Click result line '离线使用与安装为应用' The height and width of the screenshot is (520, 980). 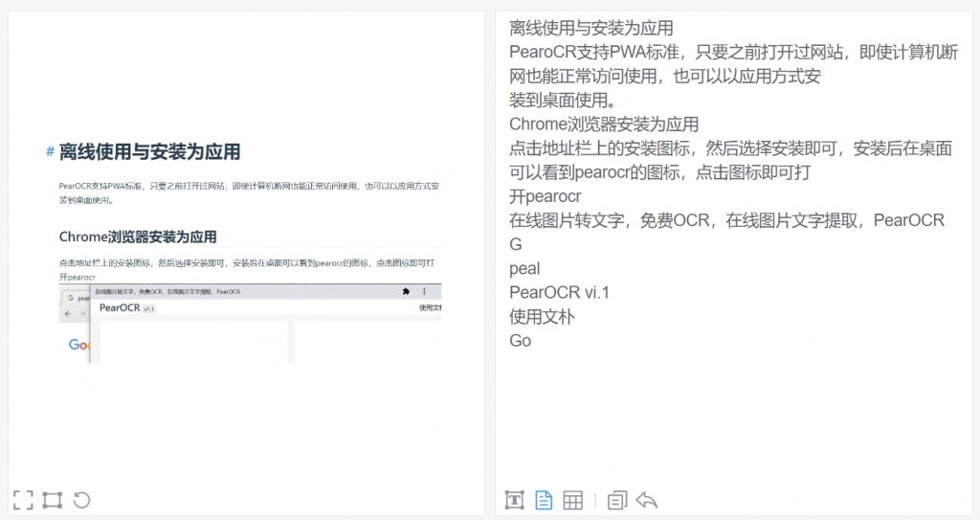coord(591,28)
